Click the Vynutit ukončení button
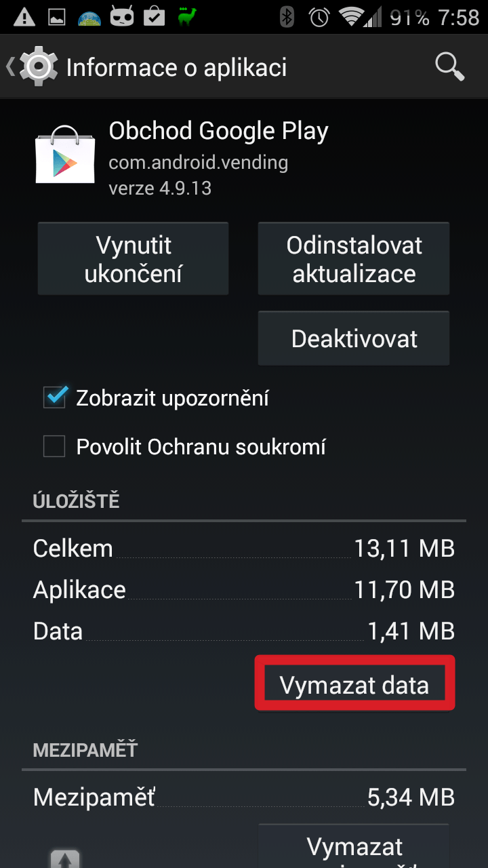This screenshot has height=868, width=488. pos(134,259)
